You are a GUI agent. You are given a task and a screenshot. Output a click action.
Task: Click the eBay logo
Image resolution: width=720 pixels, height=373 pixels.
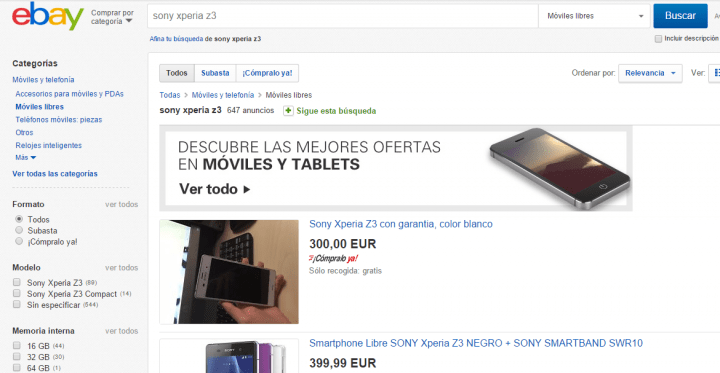click(48, 16)
